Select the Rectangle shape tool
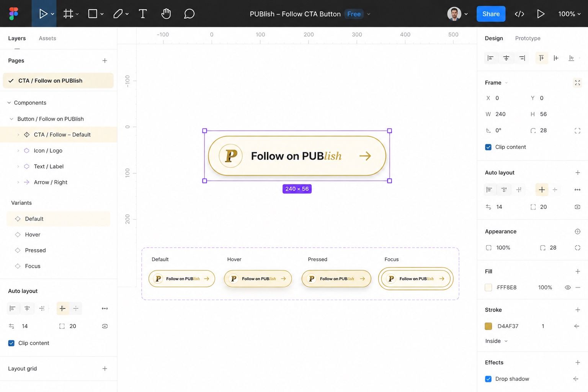 [93, 14]
